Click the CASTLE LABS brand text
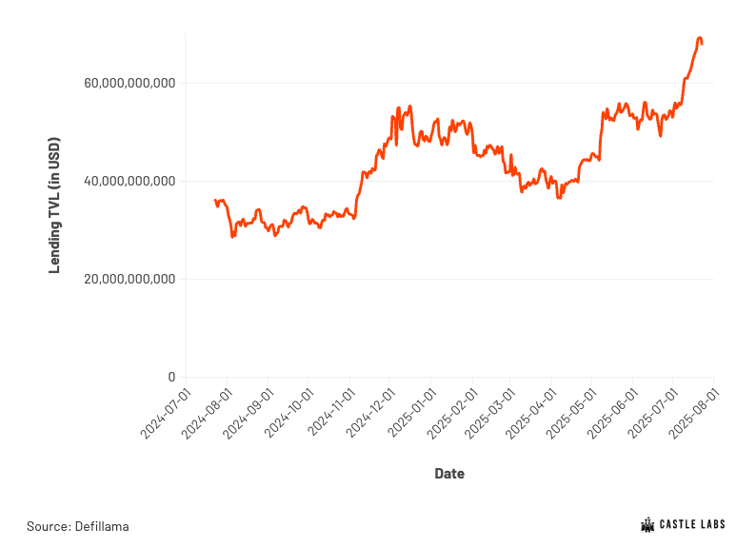Image resolution: width=756 pixels, height=547 pixels. (692, 524)
